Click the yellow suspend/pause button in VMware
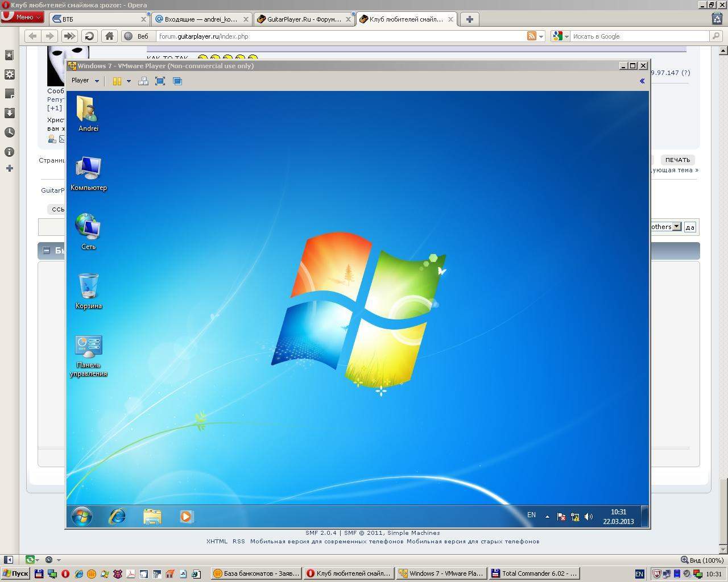Image resolution: width=728 pixels, height=582 pixels. click(117, 81)
